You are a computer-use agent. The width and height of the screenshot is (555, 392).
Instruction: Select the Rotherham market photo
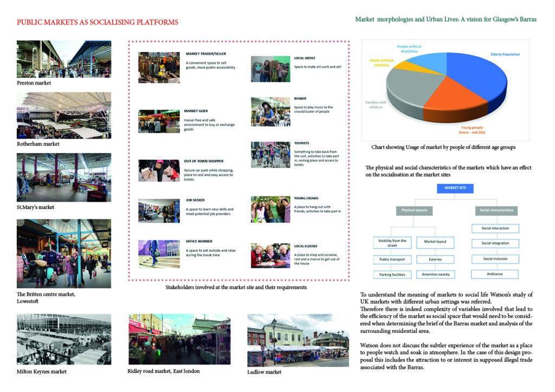pyautogui.click(x=64, y=115)
